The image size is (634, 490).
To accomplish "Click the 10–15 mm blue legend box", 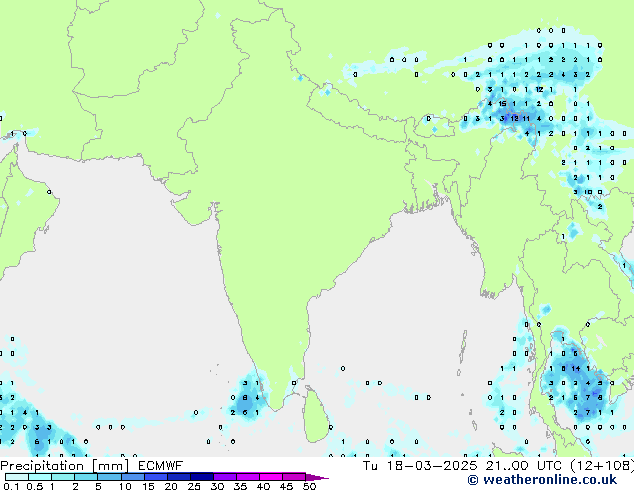I will pos(133,477).
